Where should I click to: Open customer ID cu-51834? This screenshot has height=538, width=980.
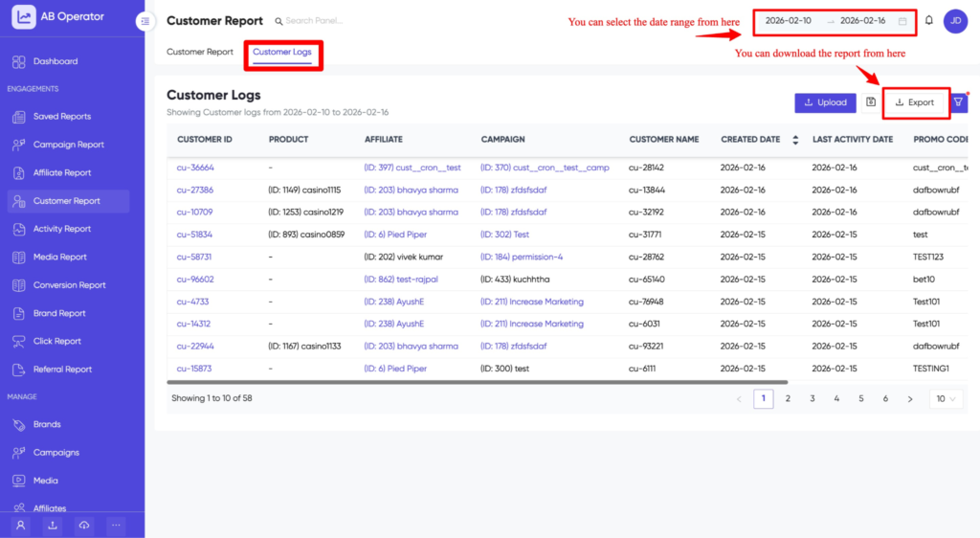194,235
